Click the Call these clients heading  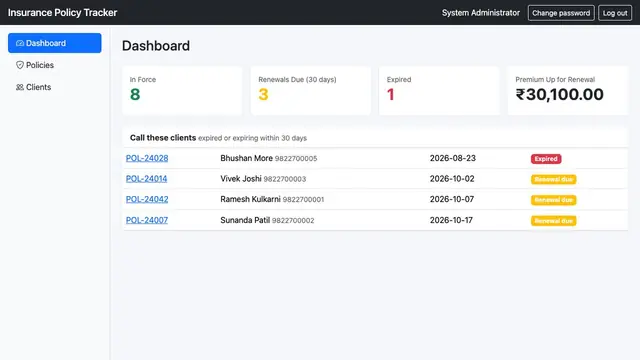tap(163, 138)
